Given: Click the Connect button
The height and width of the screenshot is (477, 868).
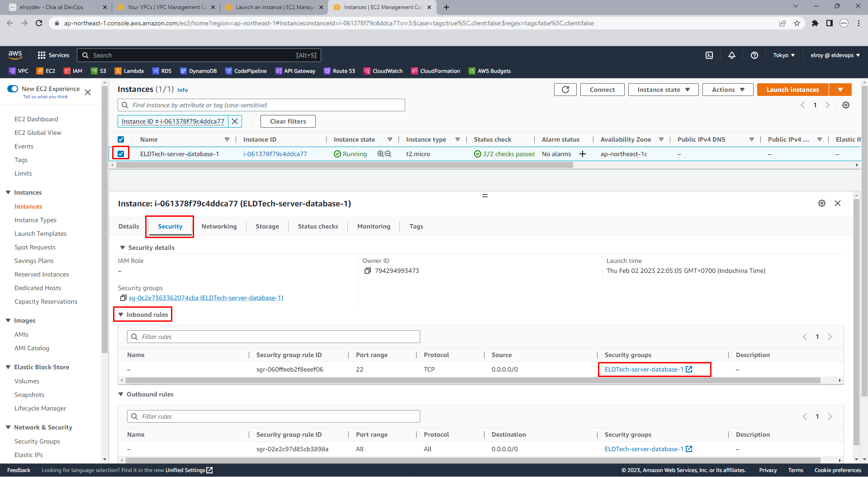Looking at the screenshot, I should pos(602,90).
